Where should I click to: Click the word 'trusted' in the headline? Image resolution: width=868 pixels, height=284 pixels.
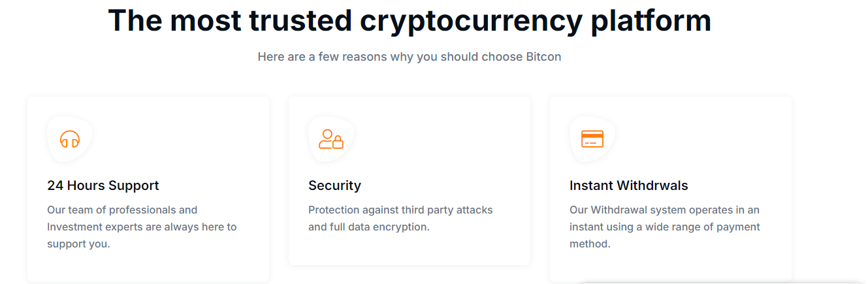point(300,20)
